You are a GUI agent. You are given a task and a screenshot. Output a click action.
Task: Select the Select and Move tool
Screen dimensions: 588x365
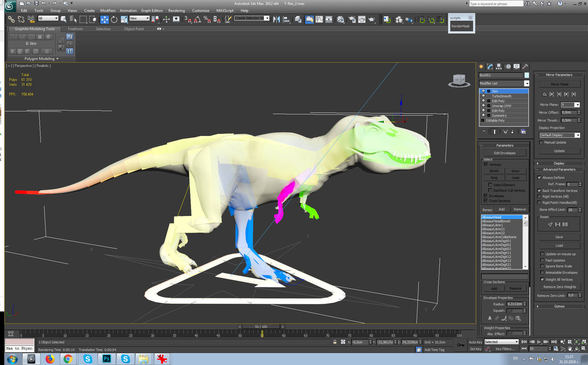(105, 19)
